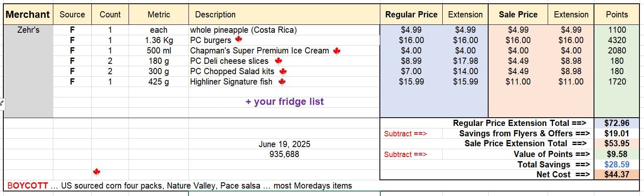
Task: Click the BOYCOTT note row
Action: tap(180, 186)
